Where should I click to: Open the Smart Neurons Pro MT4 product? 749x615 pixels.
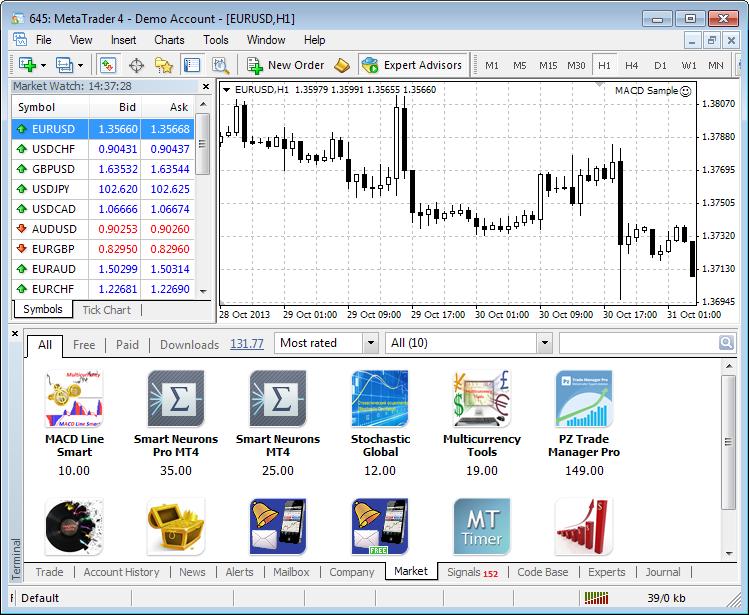[x=176, y=423]
